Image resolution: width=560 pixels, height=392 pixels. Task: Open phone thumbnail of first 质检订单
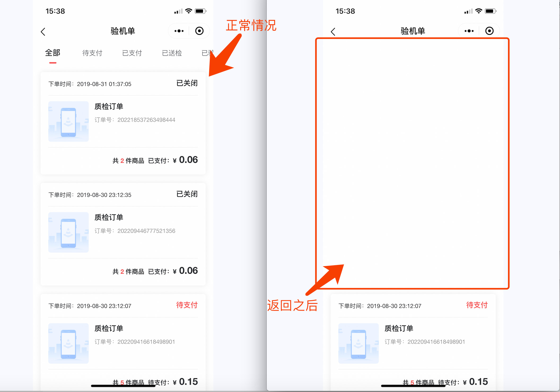point(68,121)
